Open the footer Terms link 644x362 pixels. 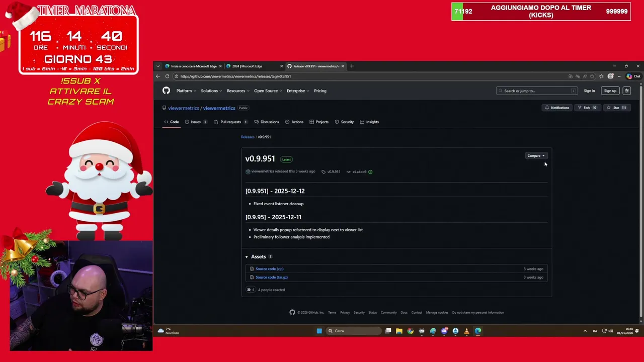332,313
